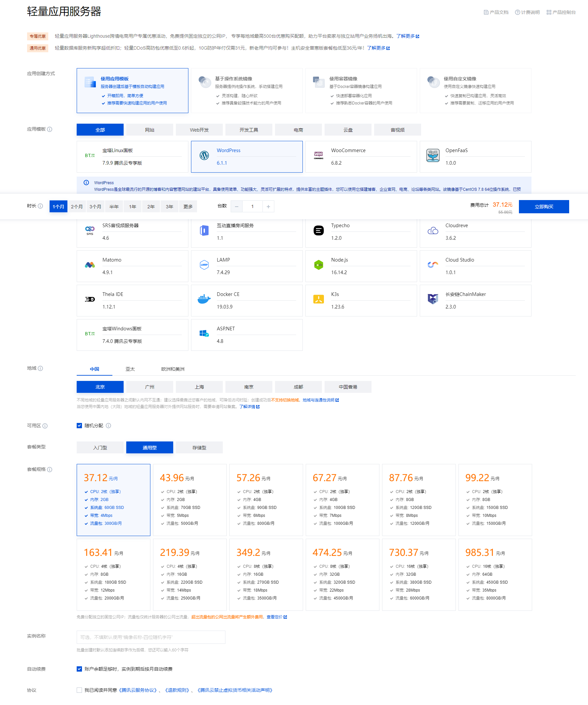Viewport: 588px width, 705px height.
Task: Increase the 台数 quantity with plus
Action: (x=268, y=206)
